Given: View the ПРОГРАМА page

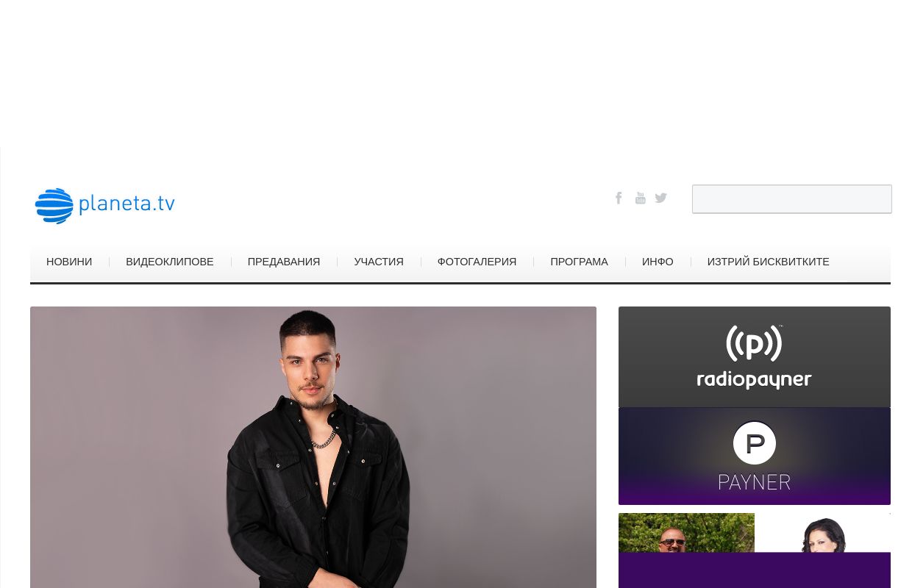Looking at the screenshot, I should click(579, 262).
